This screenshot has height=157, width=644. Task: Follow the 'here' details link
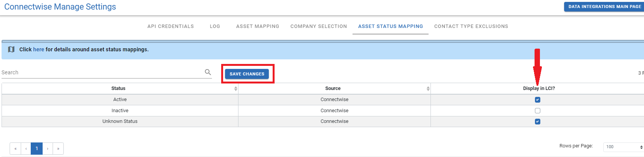click(x=38, y=49)
